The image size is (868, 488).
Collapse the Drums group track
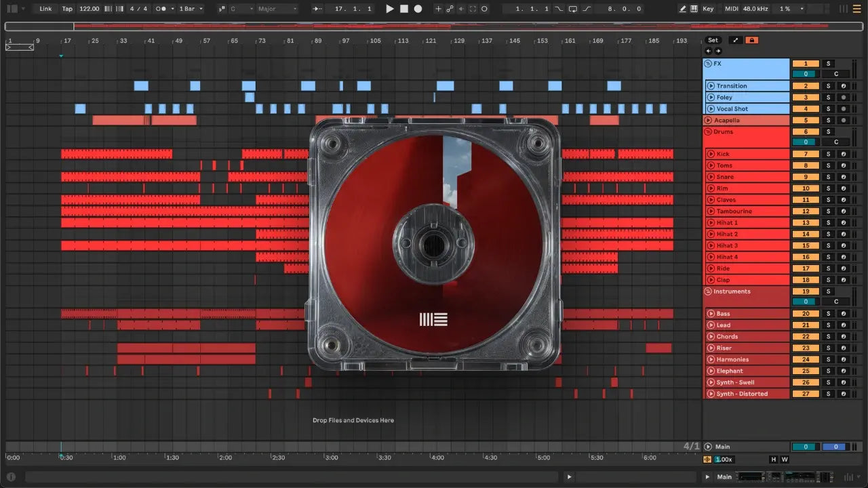pos(709,131)
